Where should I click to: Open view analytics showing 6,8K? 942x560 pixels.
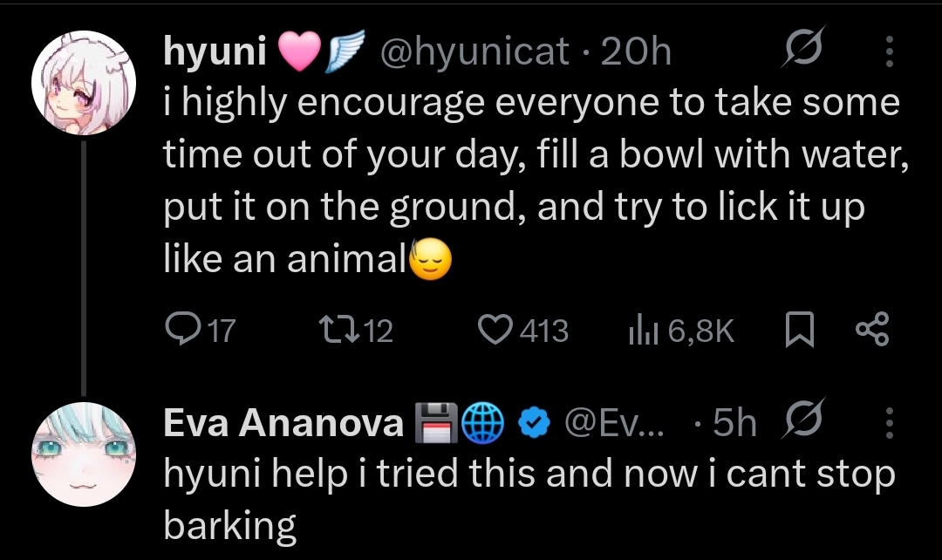point(680,330)
